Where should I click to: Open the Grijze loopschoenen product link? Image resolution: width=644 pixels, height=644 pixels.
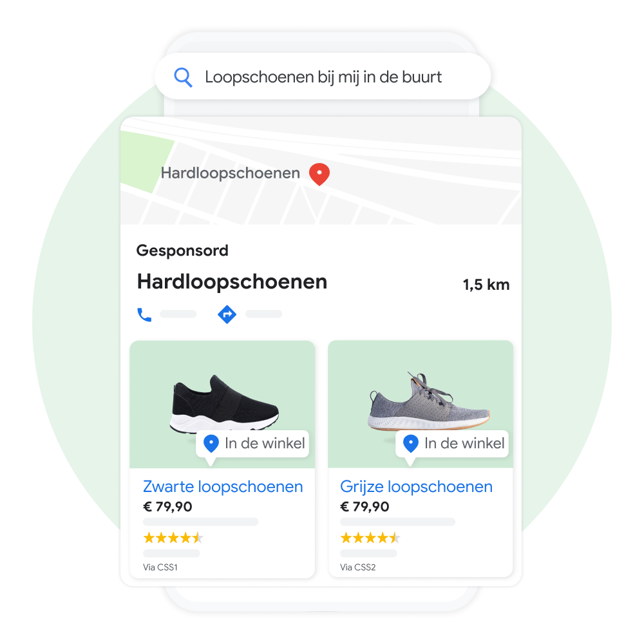(416, 486)
